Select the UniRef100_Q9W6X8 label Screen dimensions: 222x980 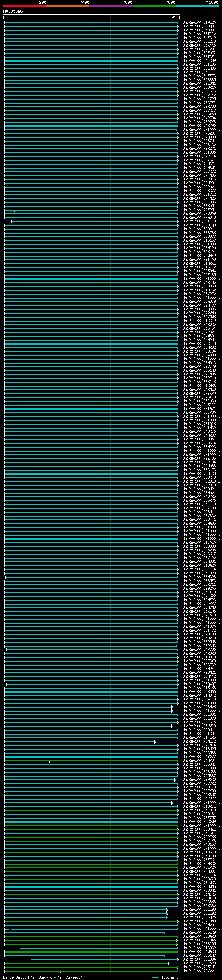coord(199,780)
